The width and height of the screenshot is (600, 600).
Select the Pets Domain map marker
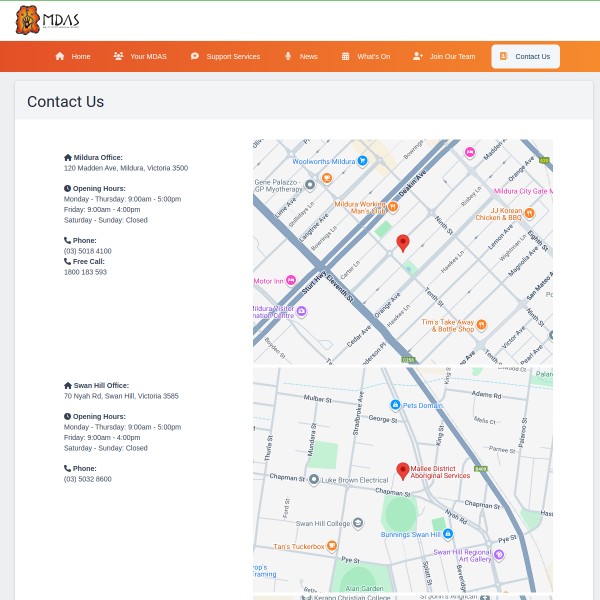tap(396, 405)
